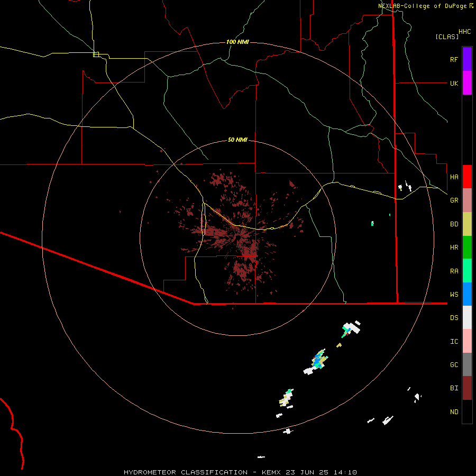Select the yellow BD legend swatch
476x476 pixels.
[x=467, y=224]
